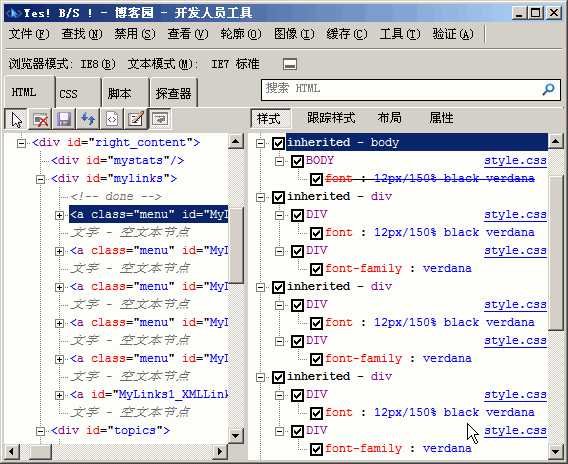Uncheck the first inherited - div group checkbox
Screen dimensions: 568x464
click(278, 197)
